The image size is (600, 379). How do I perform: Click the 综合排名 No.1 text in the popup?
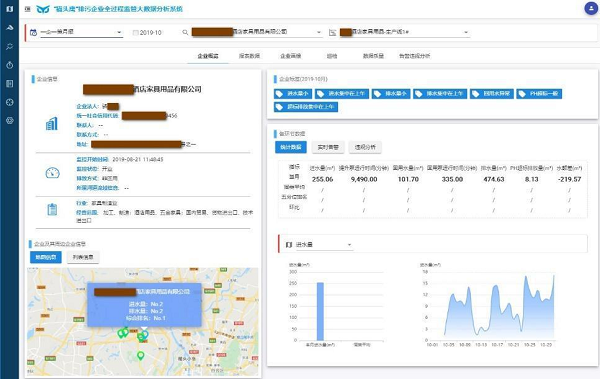pyautogui.click(x=145, y=318)
